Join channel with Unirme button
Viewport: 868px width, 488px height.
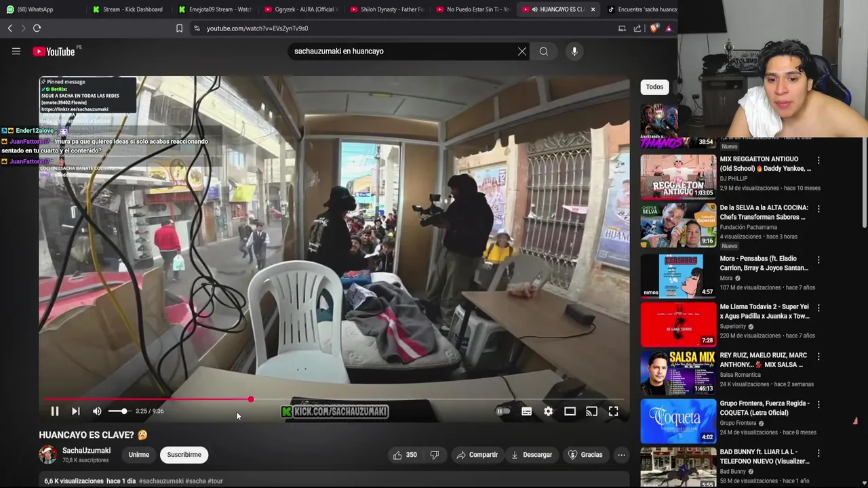tap(138, 455)
